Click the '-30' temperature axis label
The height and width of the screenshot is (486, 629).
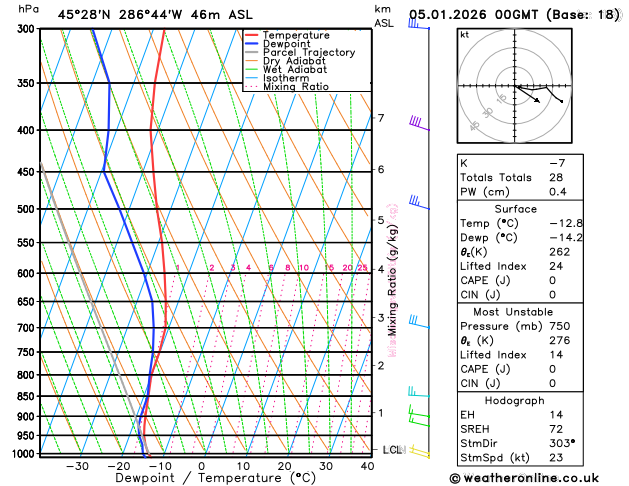[77, 466]
